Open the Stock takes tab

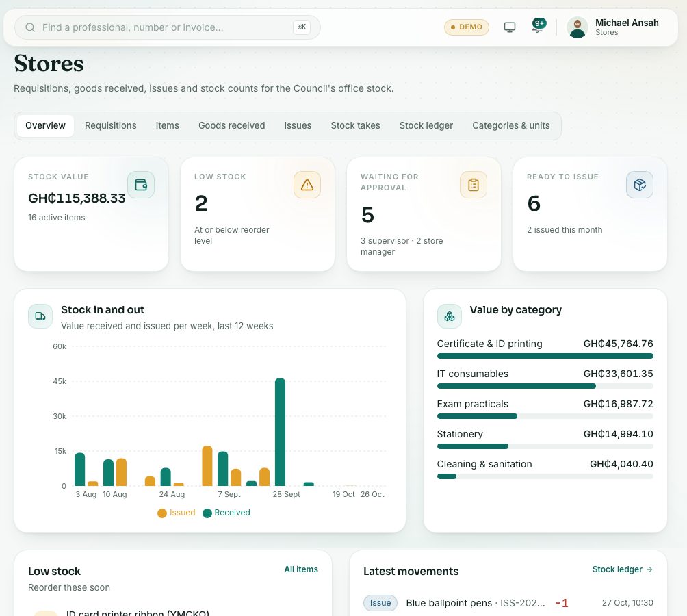click(x=355, y=126)
